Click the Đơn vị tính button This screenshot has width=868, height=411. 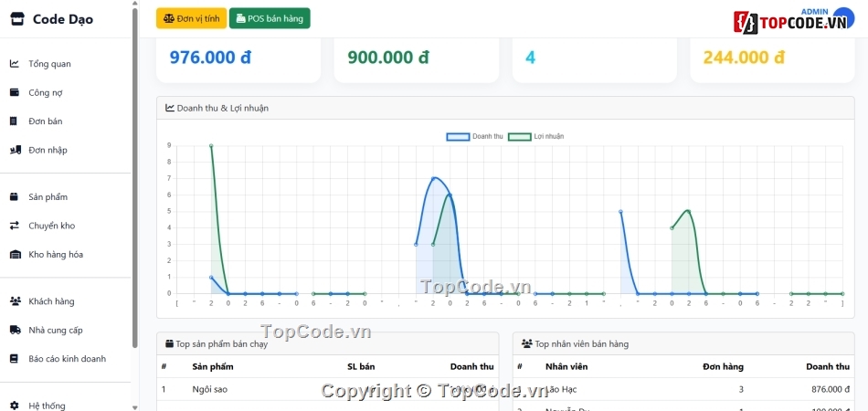coord(192,18)
